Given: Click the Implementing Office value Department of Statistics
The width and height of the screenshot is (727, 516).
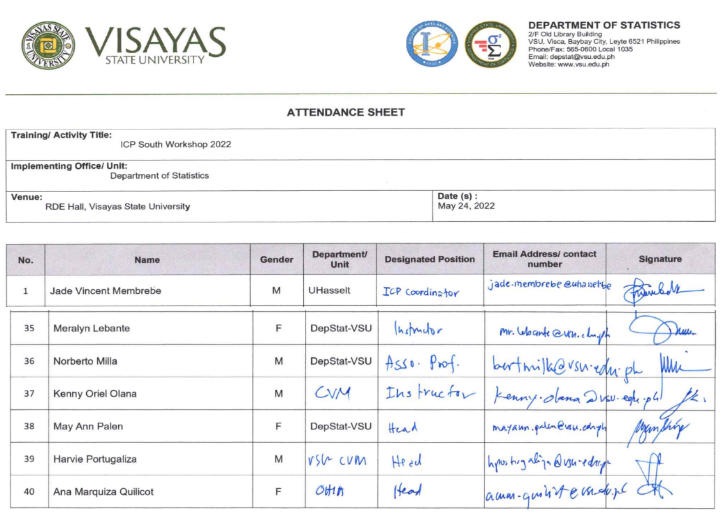Looking at the screenshot, I should [x=159, y=176].
